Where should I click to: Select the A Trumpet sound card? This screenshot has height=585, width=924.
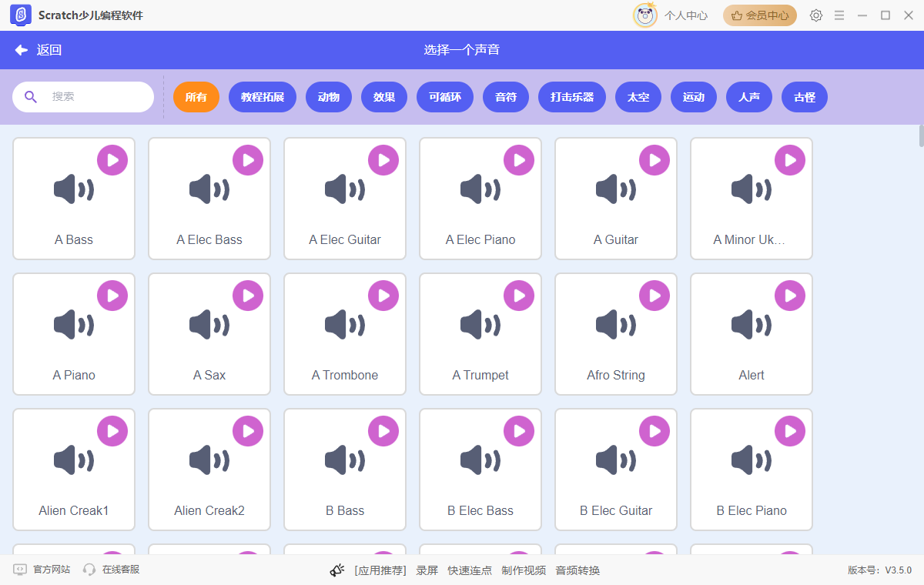(x=480, y=335)
